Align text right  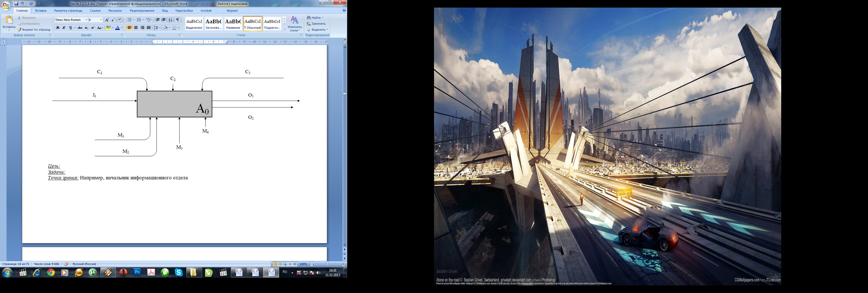tap(142, 28)
